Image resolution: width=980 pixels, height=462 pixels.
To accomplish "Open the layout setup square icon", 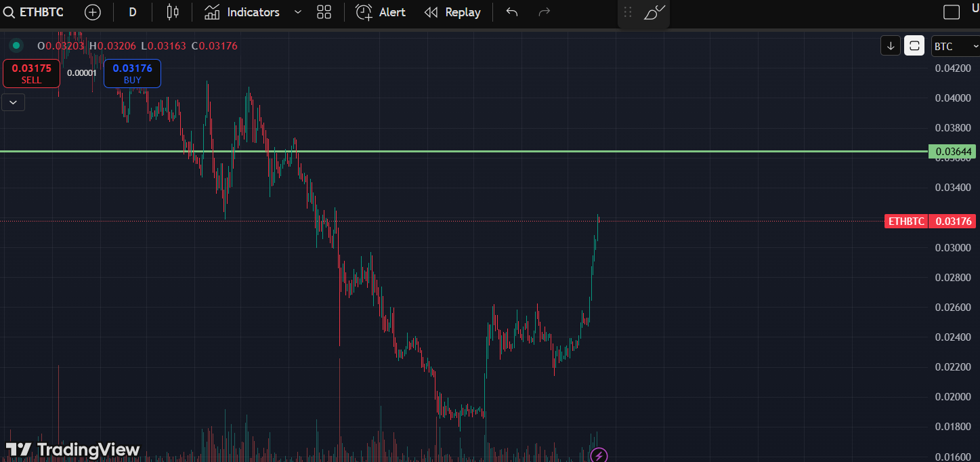I will coord(952,12).
